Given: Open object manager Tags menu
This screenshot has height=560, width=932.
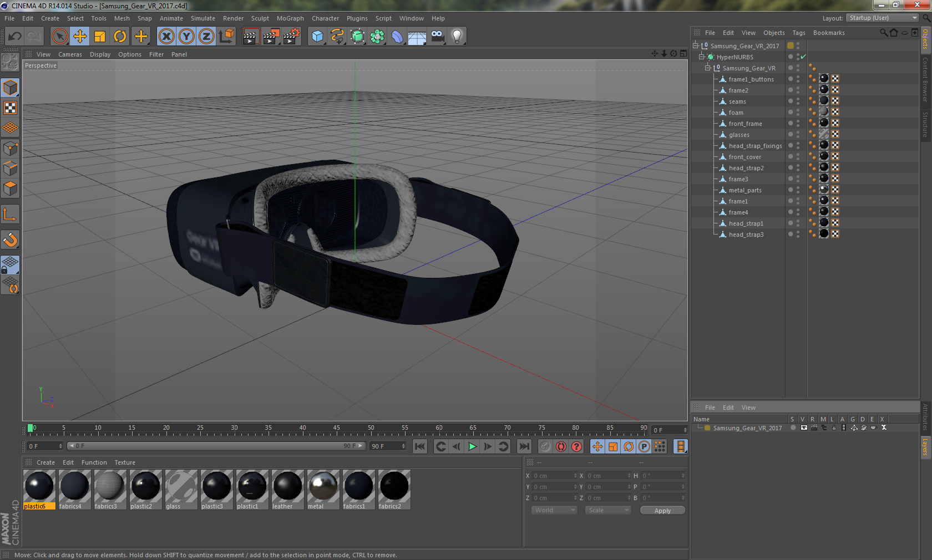Looking at the screenshot, I should 799,33.
